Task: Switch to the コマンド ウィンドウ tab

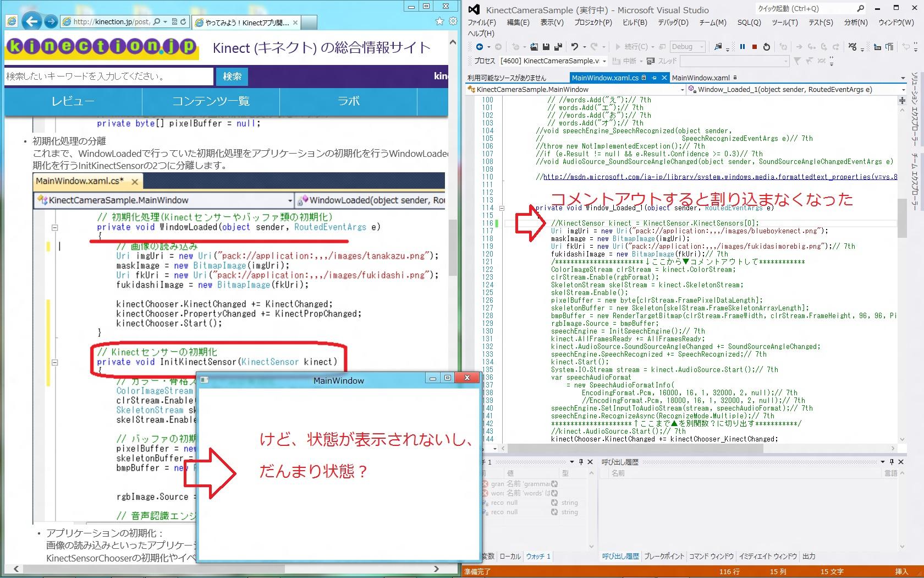Action: pyautogui.click(x=711, y=557)
